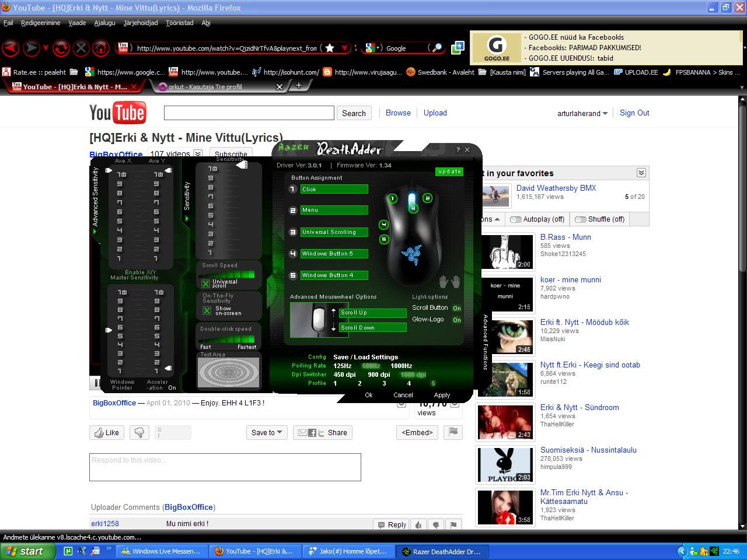This screenshot has height=560, width=747.
Task: Go to the browser home page icon
Action: point(101,48)
